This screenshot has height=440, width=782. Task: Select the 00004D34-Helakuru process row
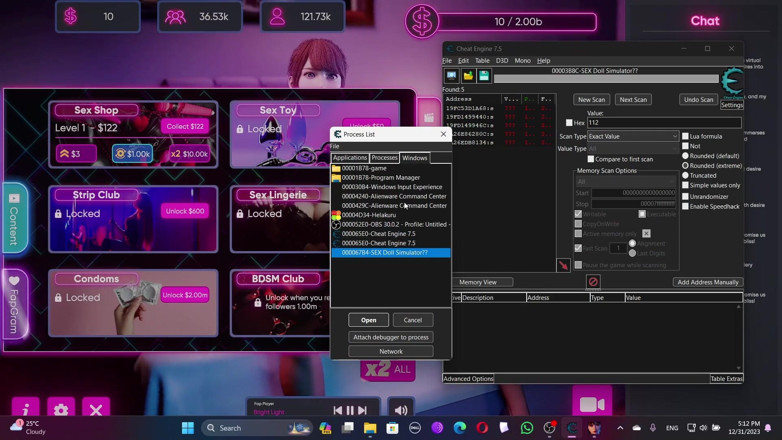pos(391,215)
